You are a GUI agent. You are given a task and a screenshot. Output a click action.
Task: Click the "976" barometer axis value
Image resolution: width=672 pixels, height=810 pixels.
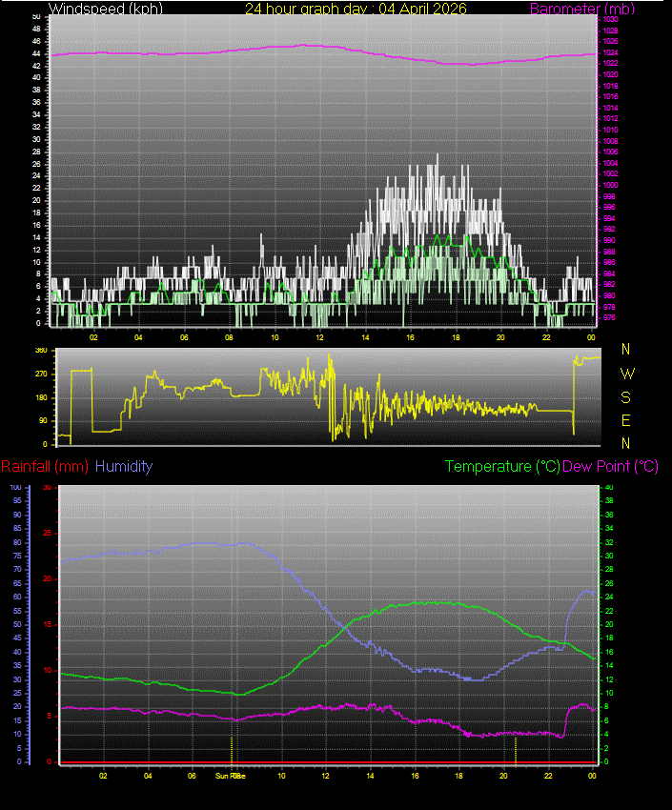click(x=609, y=317)
